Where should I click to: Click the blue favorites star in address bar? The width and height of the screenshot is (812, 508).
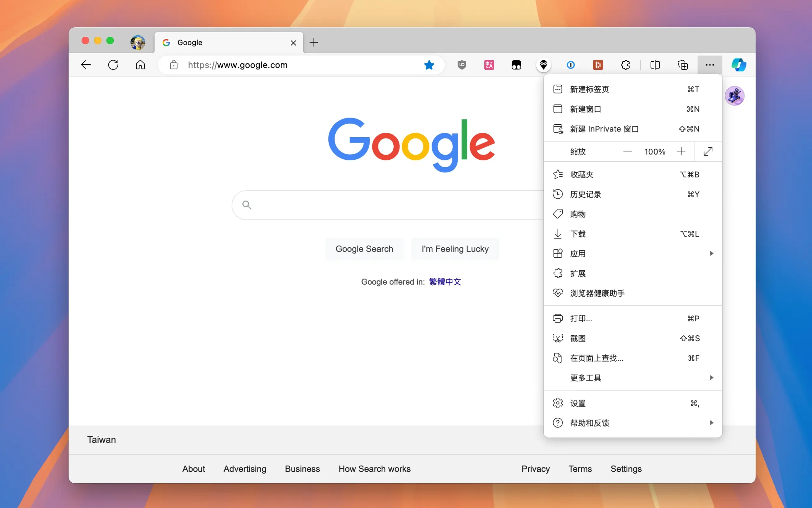tap(429, 65)
